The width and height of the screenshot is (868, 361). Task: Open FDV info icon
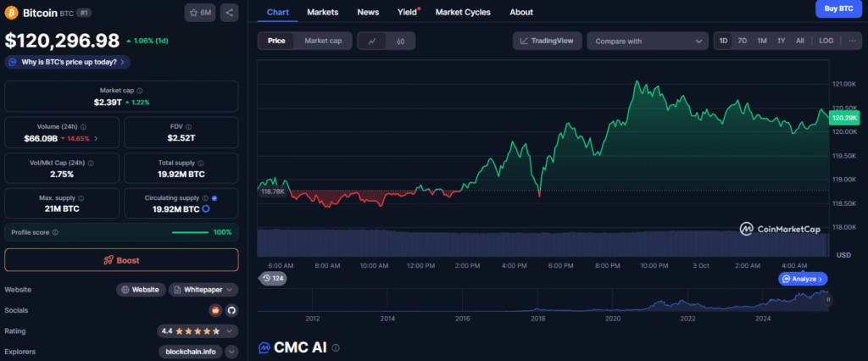187,127
